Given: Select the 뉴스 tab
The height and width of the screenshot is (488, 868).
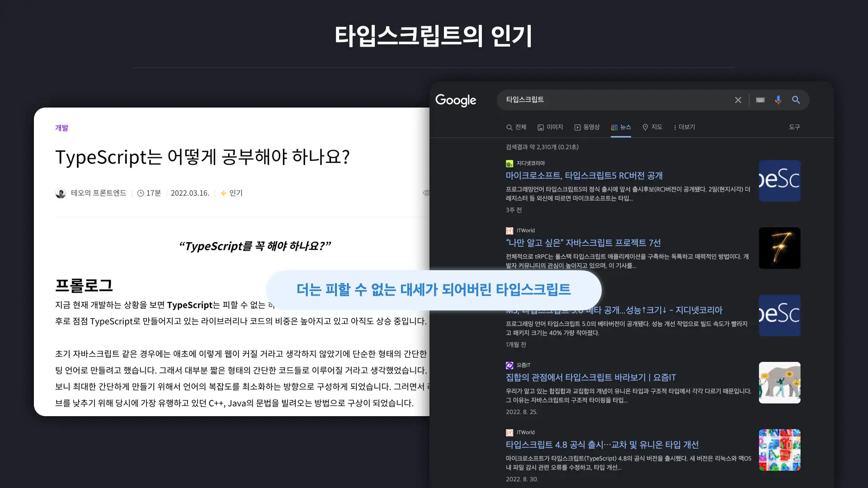Looking at the screenshot, I should (621, 127).
